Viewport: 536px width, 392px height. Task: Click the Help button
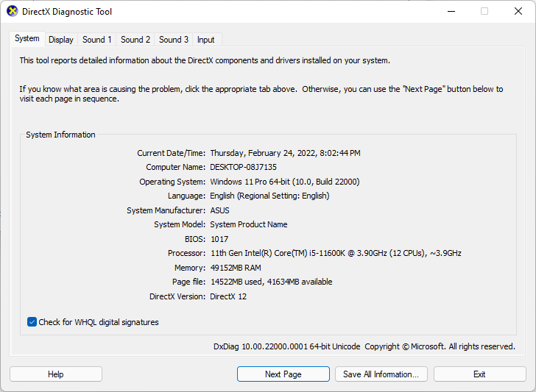point(56,374)
